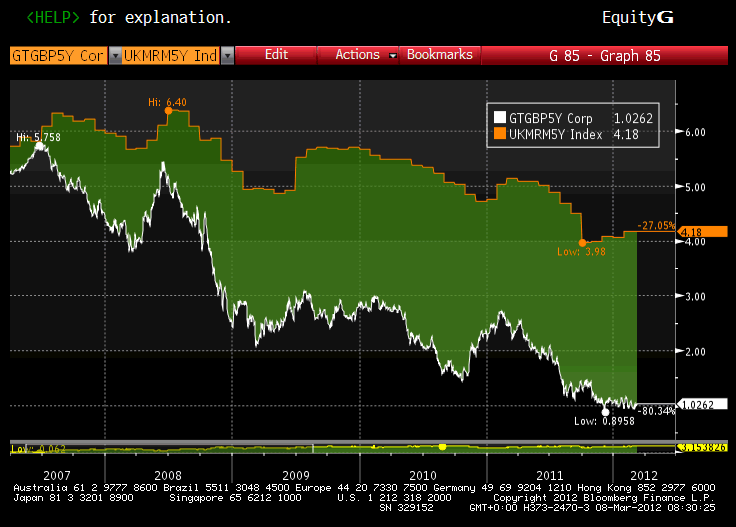
Task: Click the orange 4.18 price axis tag
Action: tap(692, 232)
